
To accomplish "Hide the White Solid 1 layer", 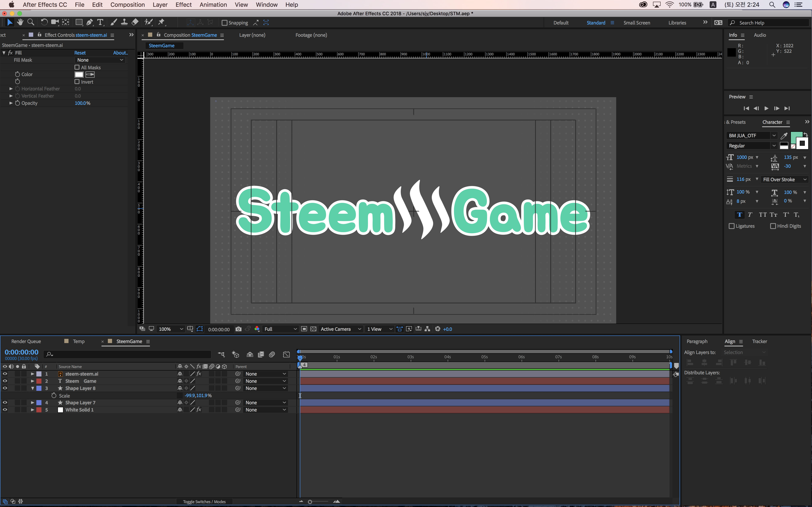I will pyautogui.click(x=5, y=410).
